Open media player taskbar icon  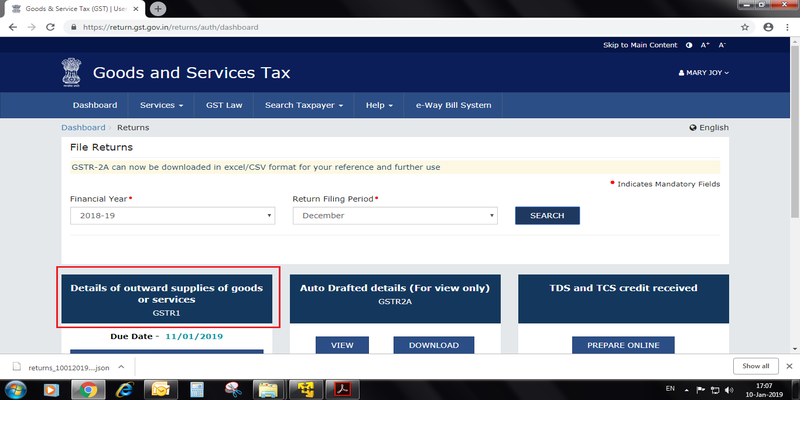pyautogui.click(x=51, y=390)
